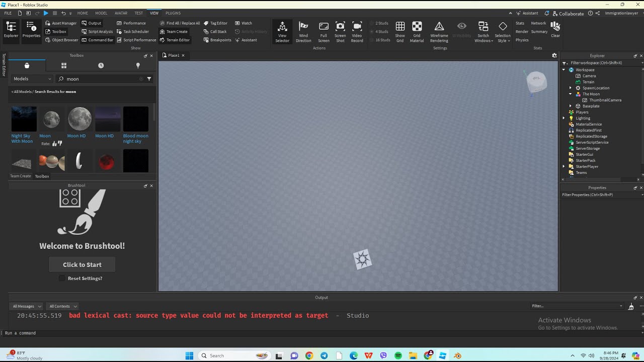Open the Task Scheduler
Screen dimensions: 644x362
tap(133, 32)
